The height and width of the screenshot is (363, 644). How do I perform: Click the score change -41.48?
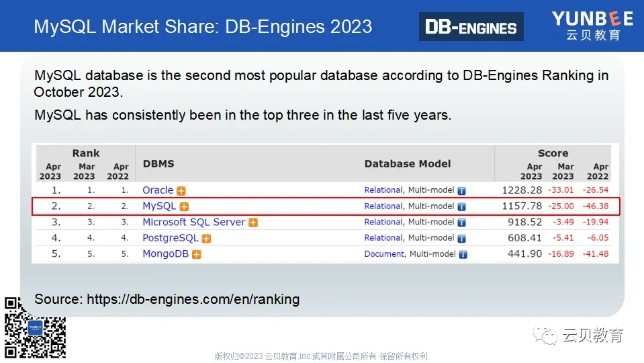click(596, 253)
